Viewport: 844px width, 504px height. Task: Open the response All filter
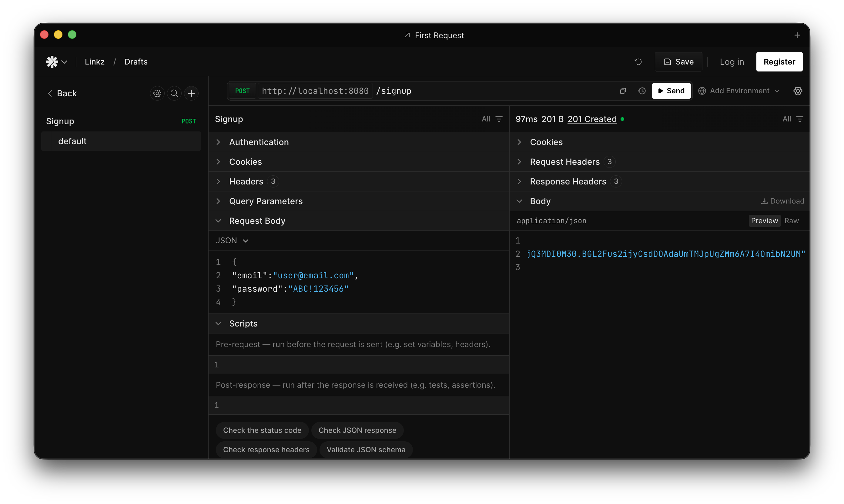(792, 119)
